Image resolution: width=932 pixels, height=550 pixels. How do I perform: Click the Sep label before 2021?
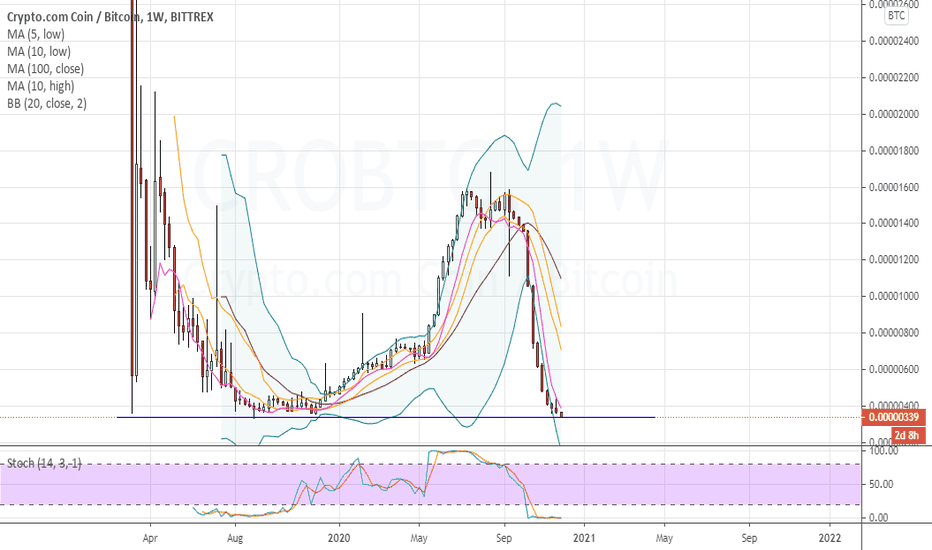click(504, 538)
